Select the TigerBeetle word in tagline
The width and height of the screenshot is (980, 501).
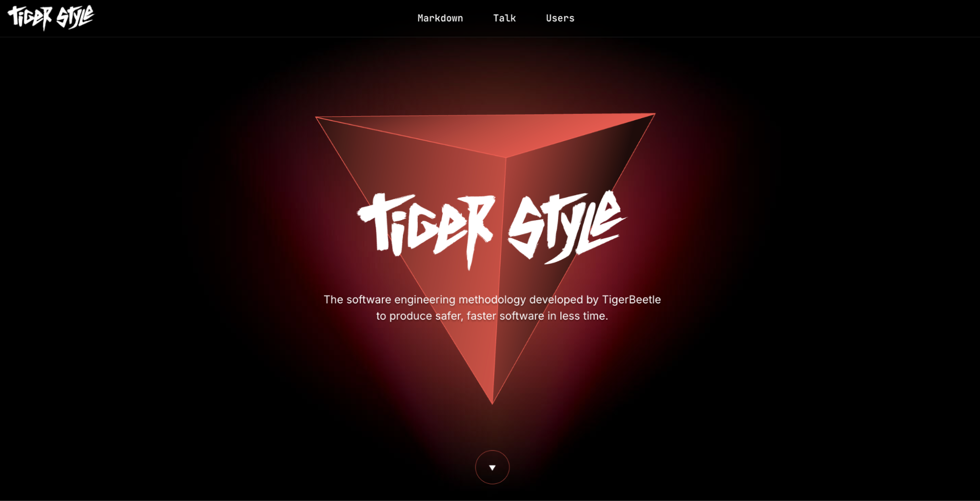[631, 300]
